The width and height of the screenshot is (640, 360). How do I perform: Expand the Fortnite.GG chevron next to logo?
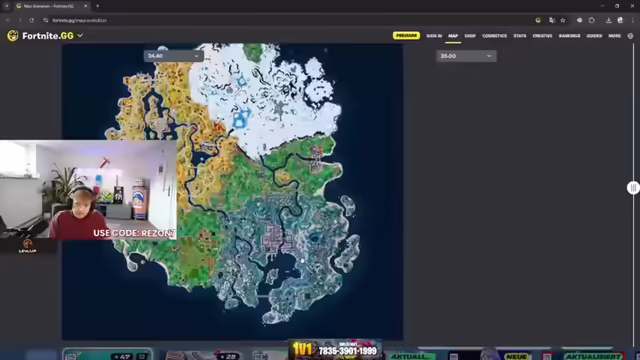tap(80, 36)
